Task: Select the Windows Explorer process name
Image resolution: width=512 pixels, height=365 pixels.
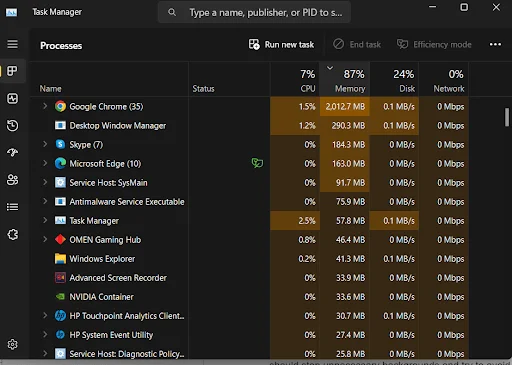Action: pyautogui.click(x=102, y=259)
